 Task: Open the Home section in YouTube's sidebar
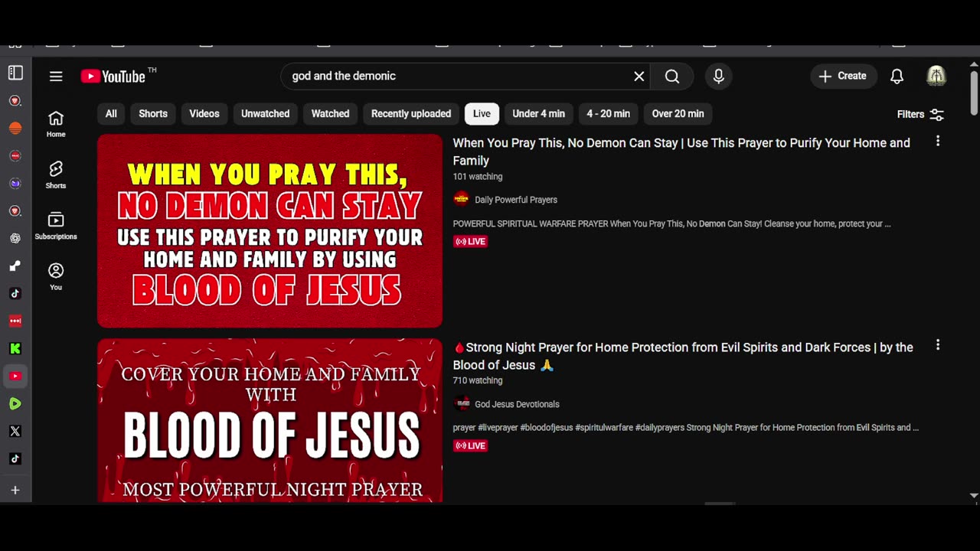coord(56,124)
